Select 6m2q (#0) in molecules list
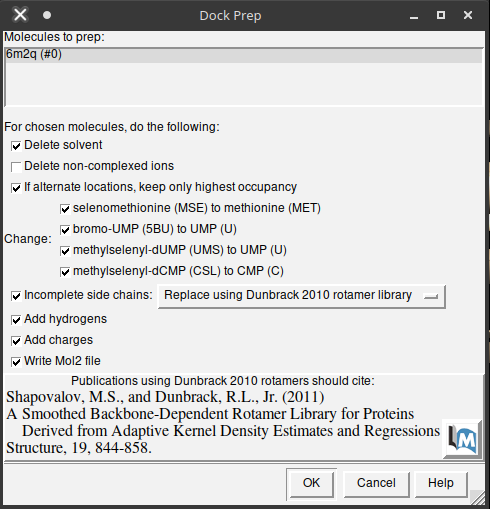The width and height of the screenshot is (490, 509). coord(244,55)
